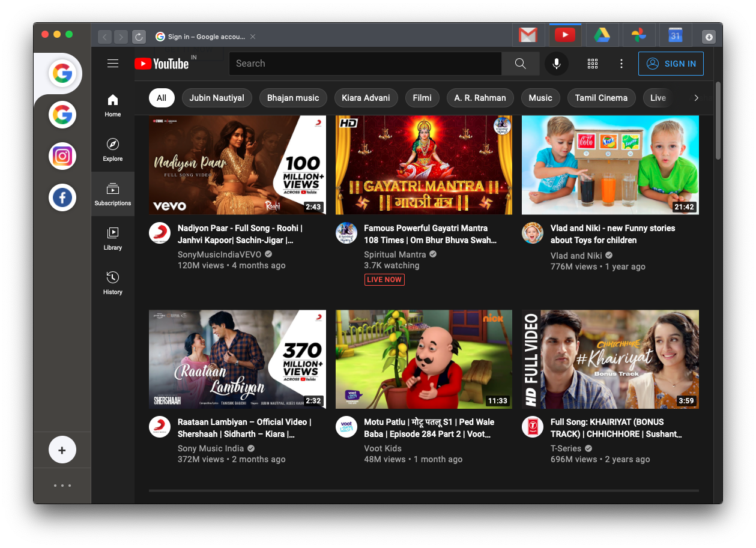
Task: Go to Home in the YouTube sidebar
Action: [x=113, y=105]
